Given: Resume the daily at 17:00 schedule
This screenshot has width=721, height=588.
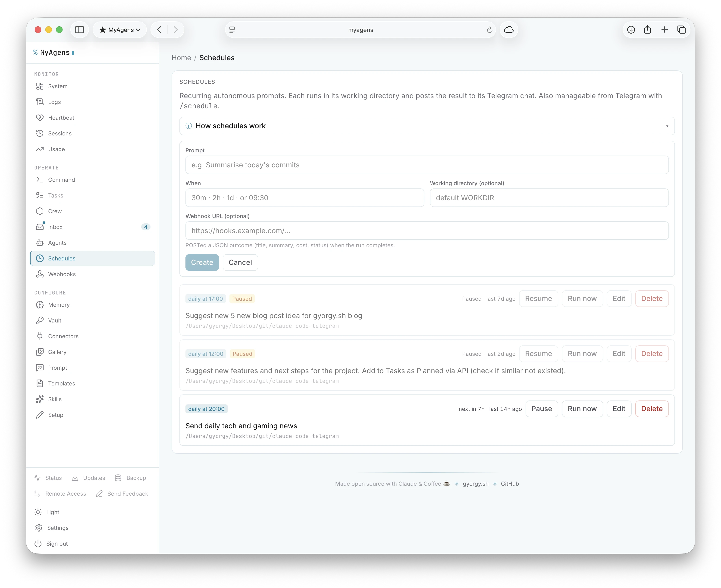Looking at the screenshot, I should (538, 299).
